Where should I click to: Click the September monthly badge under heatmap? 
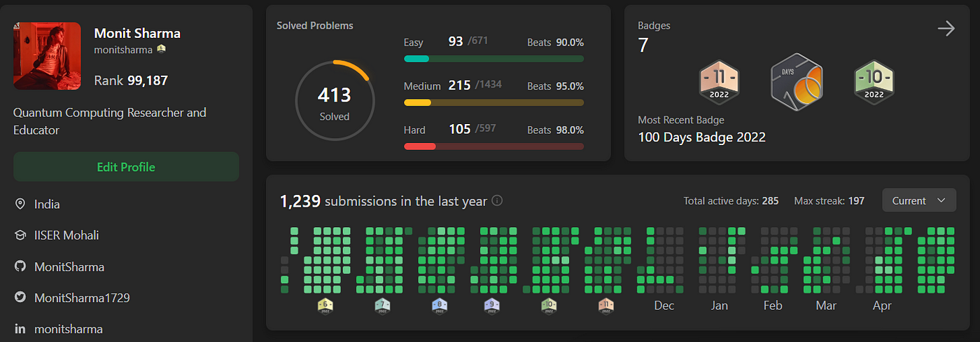[492, 306]
